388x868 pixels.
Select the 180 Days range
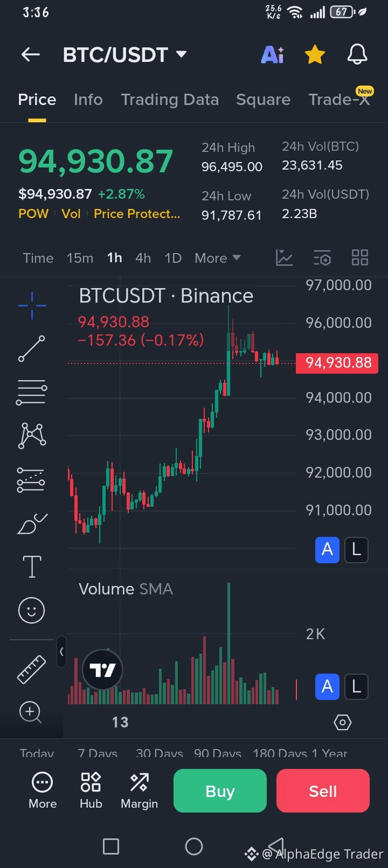point(280,753)
